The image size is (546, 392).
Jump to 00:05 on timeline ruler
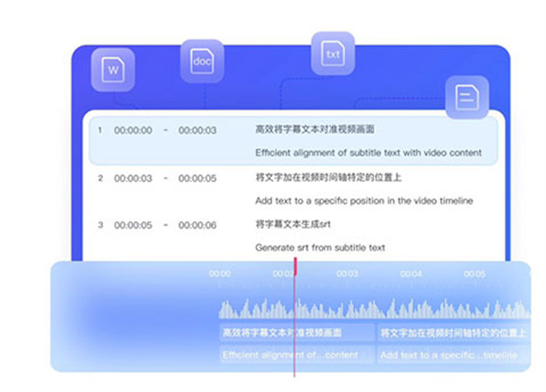pos(474,273)
